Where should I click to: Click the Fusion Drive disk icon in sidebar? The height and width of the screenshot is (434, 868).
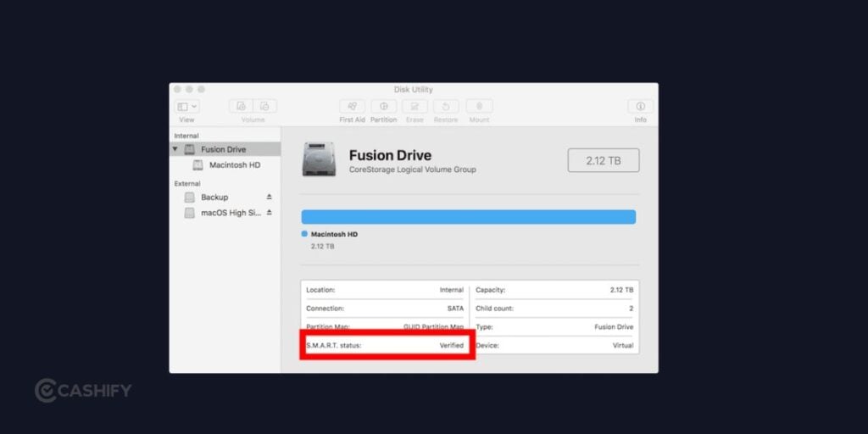point(189,149)
